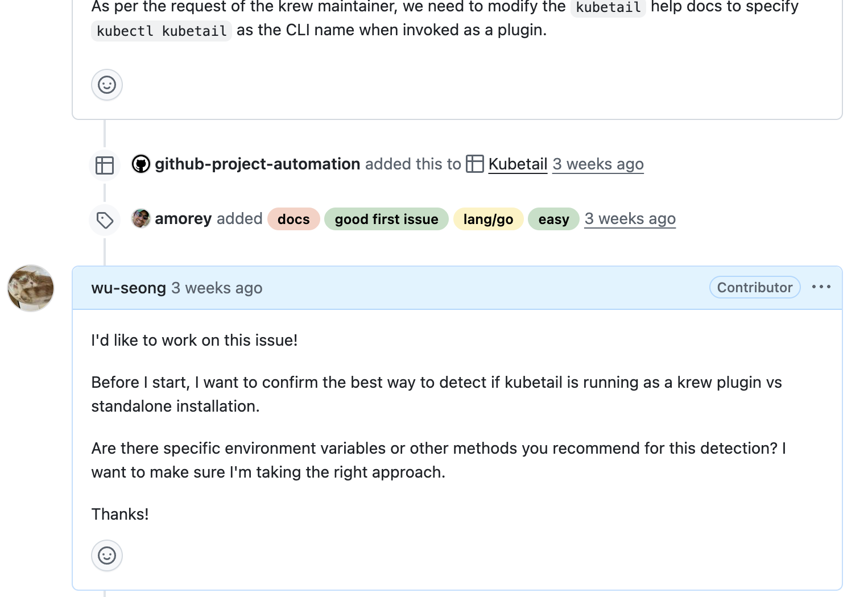Visit amorey's username link
This screenshot has height=597, width=868.
tap(183, 219)
